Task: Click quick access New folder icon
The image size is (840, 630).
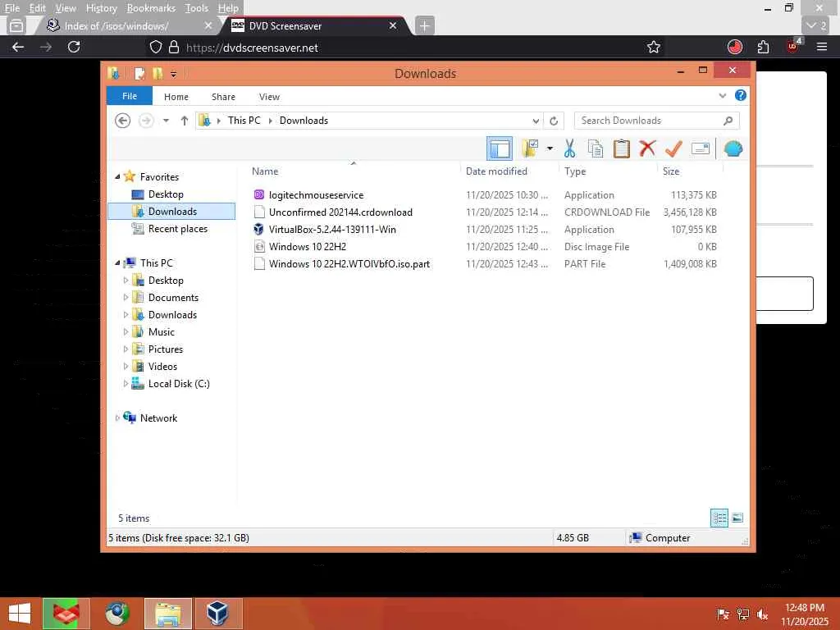Action: click(x=157, y=73)
